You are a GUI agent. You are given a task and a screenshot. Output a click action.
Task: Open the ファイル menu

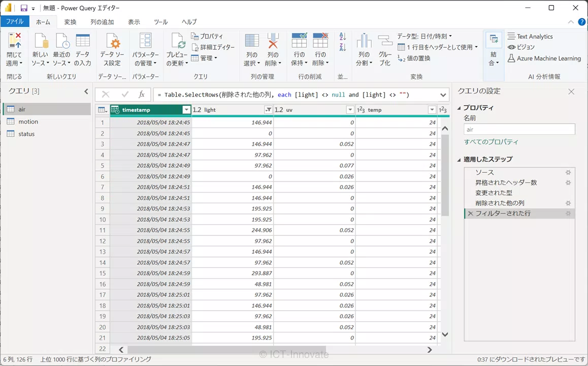[15, 21]
